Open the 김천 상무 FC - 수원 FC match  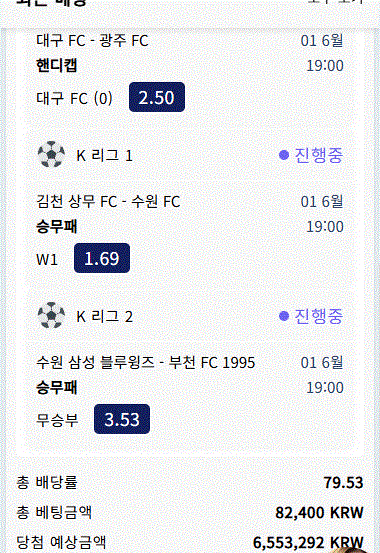[108, 202]
